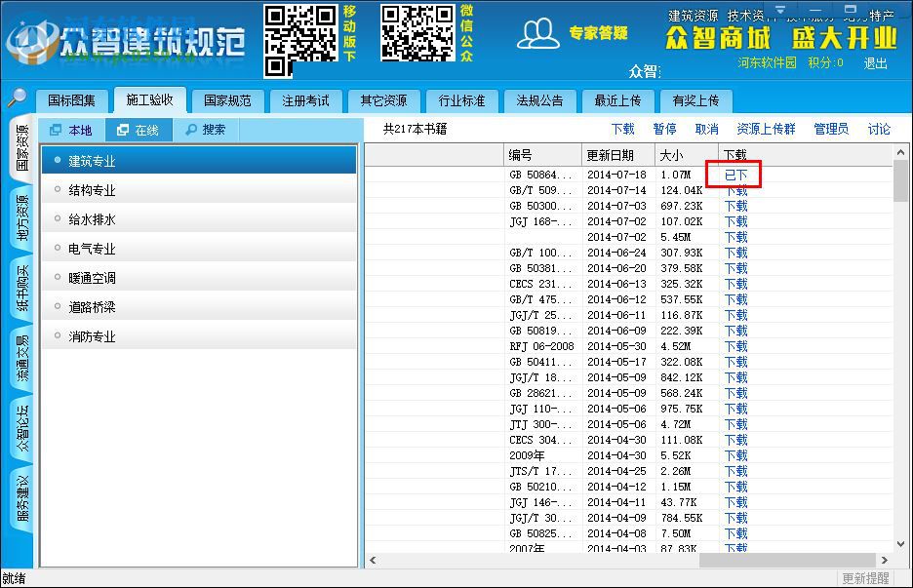Switch to the 国家规范 tab

(x=226, y=100)
